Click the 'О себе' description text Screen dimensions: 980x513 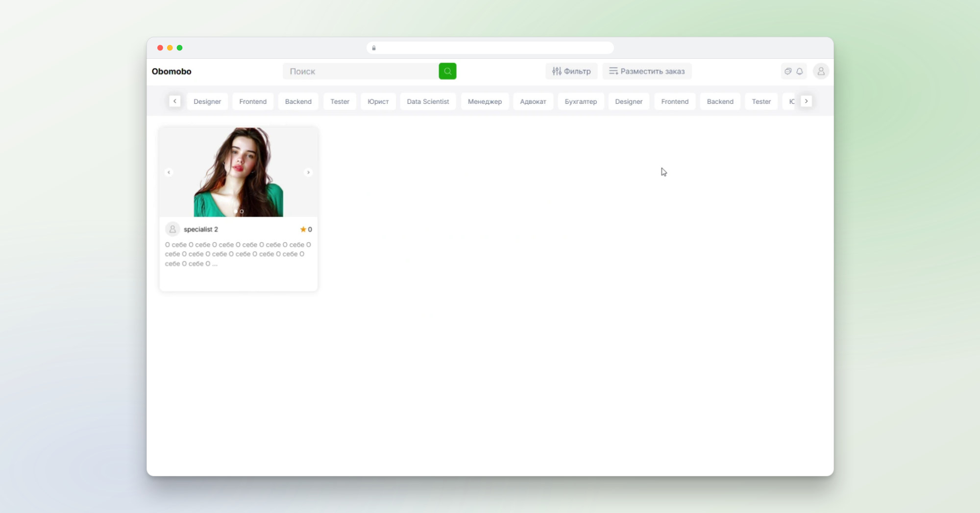point(238,254)
